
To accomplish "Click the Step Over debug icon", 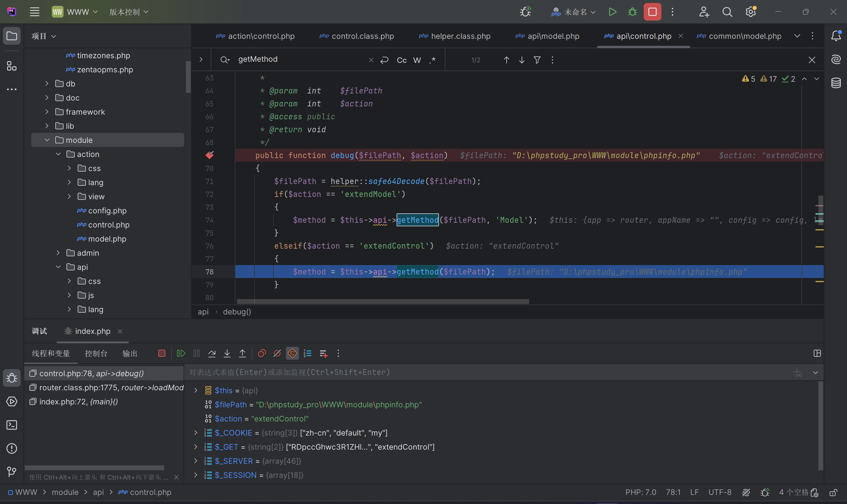I will [212, 354].
